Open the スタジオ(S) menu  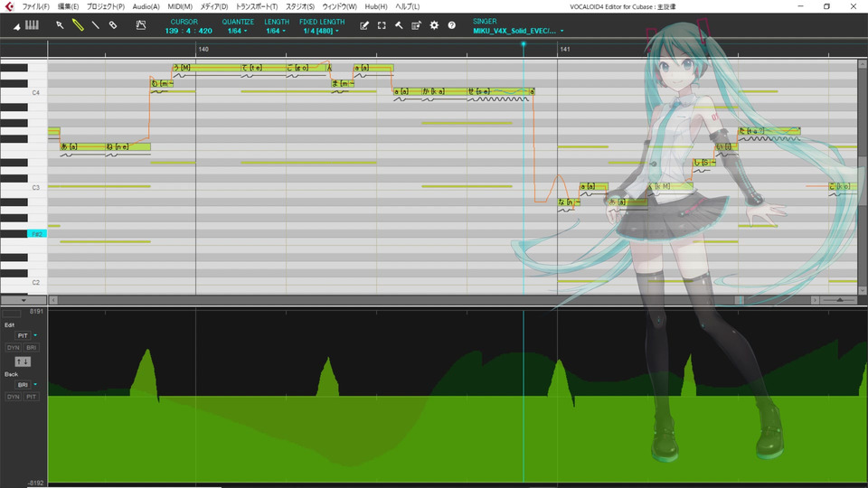(x=299, y=6)
